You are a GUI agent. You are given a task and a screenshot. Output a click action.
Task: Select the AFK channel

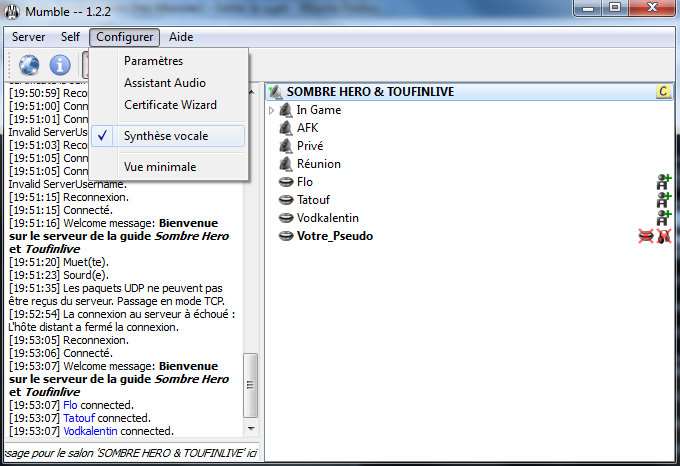tap(307, 128)
